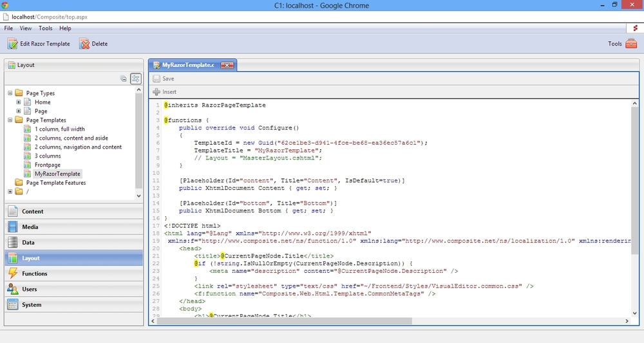Open the File menu
Viewport: 644px width, 343px height.
tap(8, 28)
